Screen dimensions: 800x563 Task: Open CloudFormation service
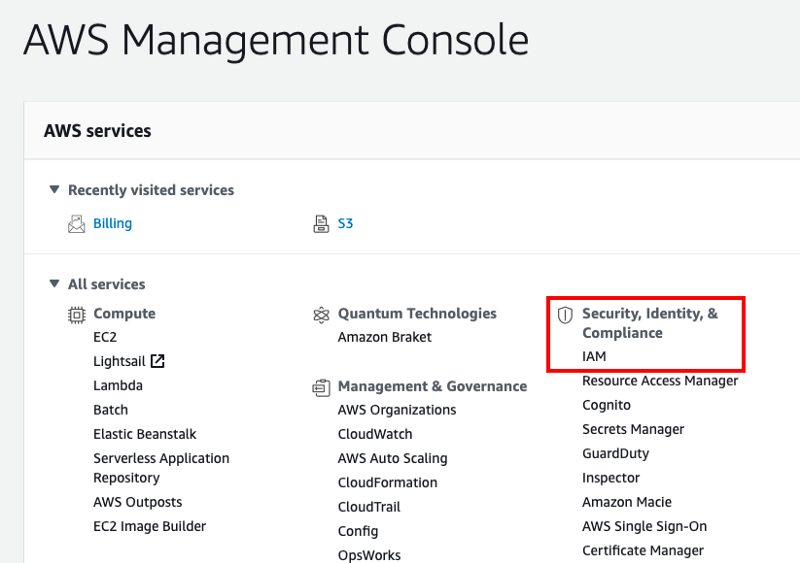coord(388,482)
